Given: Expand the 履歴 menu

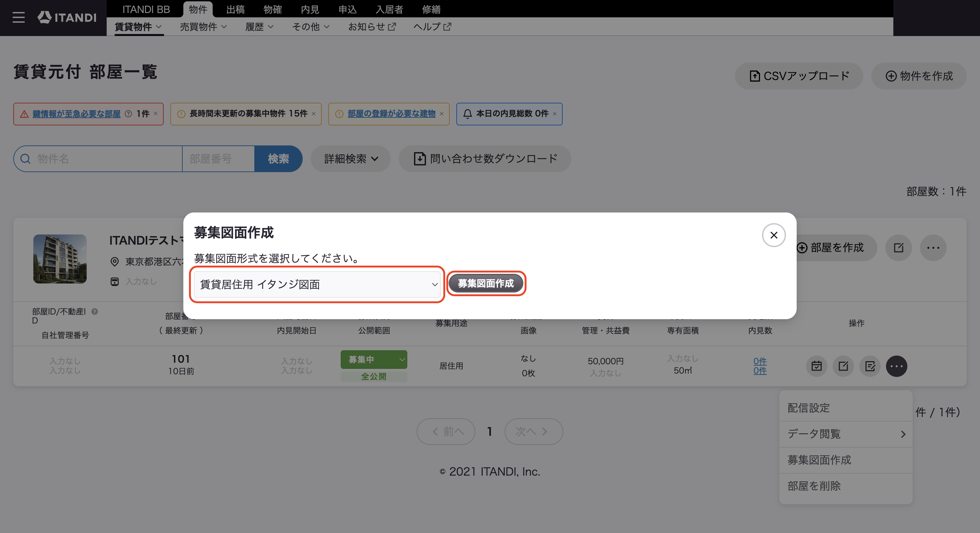Looking at the screenshot, I should pyautogui.click(x=259, y=27).
